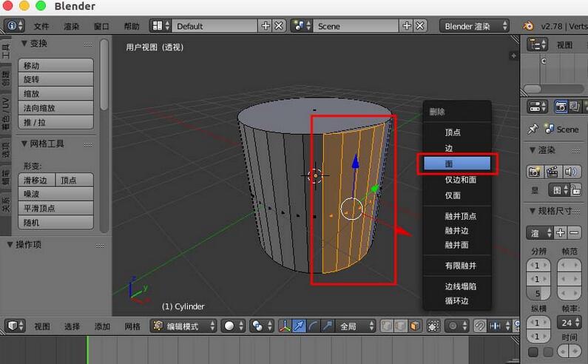Toggle the lock interface padlock in Render panel
The height and width of the screenshot is (364, 588).
[x=576, y=191]
